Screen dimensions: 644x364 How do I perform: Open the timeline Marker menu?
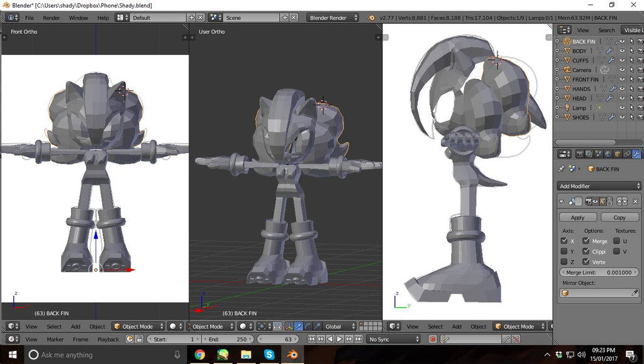point(55,339)
